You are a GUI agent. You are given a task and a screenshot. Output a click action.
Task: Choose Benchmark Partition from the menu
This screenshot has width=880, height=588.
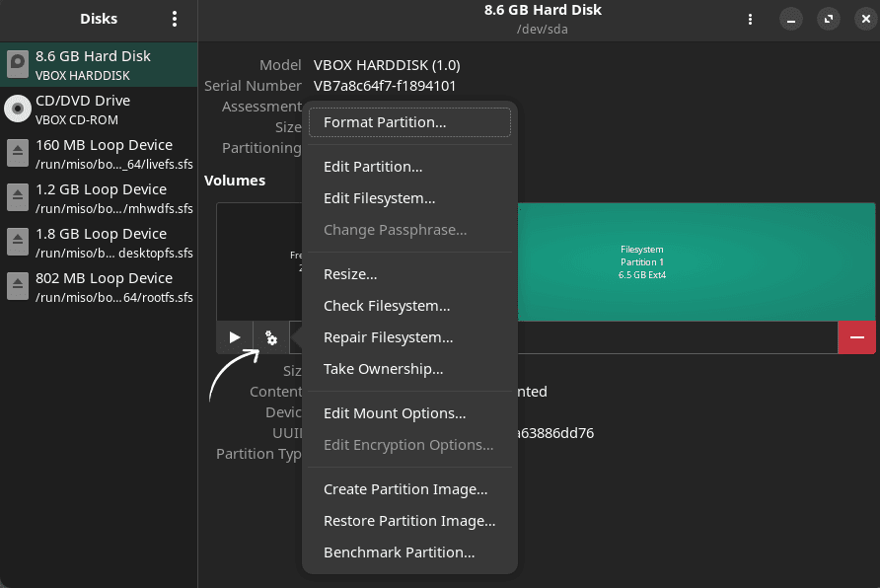(x=399, y=551)
